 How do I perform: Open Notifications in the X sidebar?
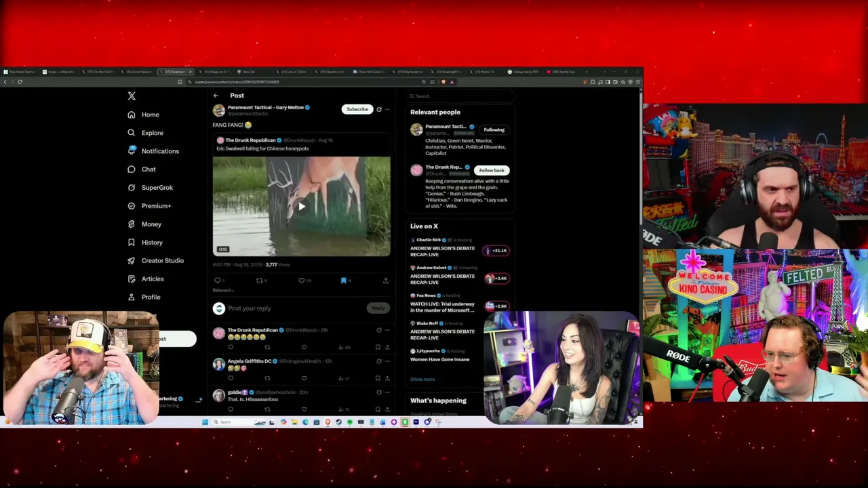point(153,151)
